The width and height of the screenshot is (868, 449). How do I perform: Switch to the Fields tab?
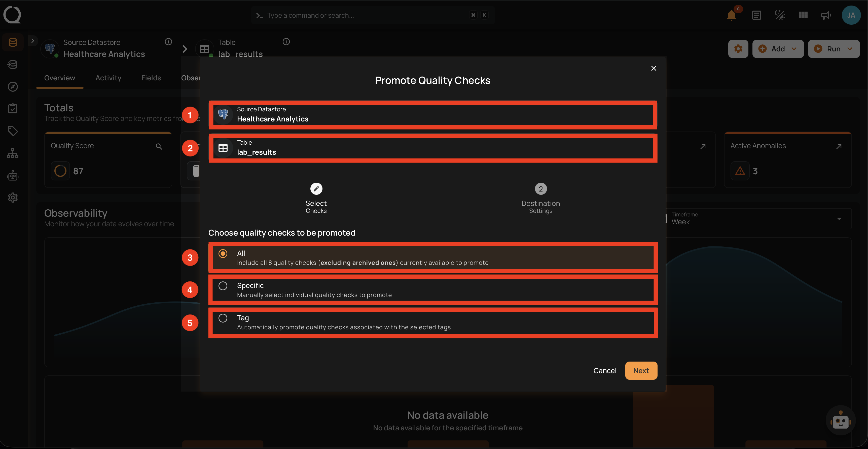pos(151,78)
